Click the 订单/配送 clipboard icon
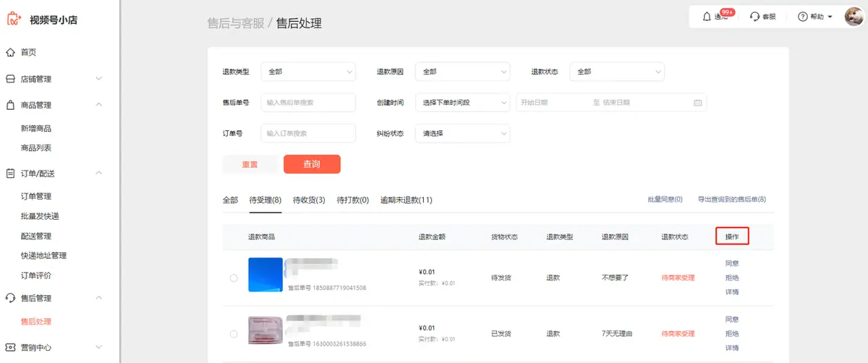Image resolution: width=868 pixels, height=363 pixels. [x=10, y=174]
